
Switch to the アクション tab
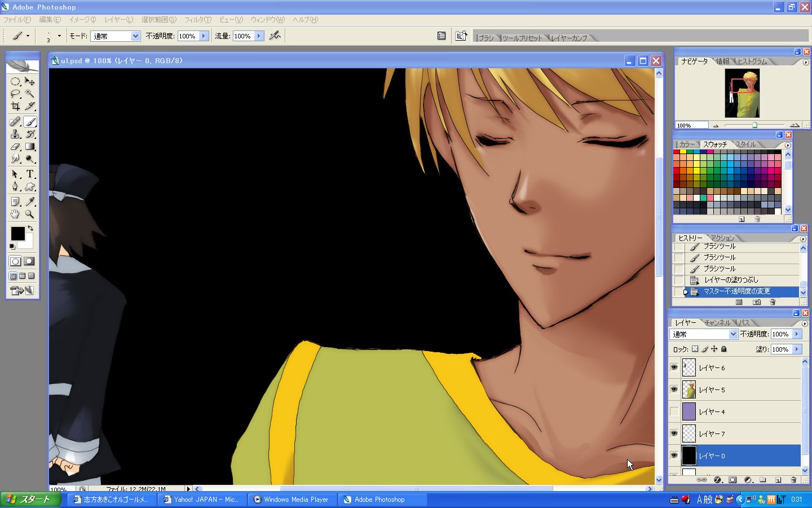click(x=722, y=238)
